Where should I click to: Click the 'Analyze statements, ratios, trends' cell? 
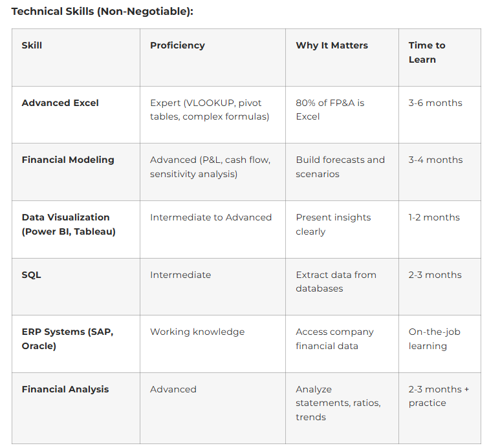click(338, 403)
